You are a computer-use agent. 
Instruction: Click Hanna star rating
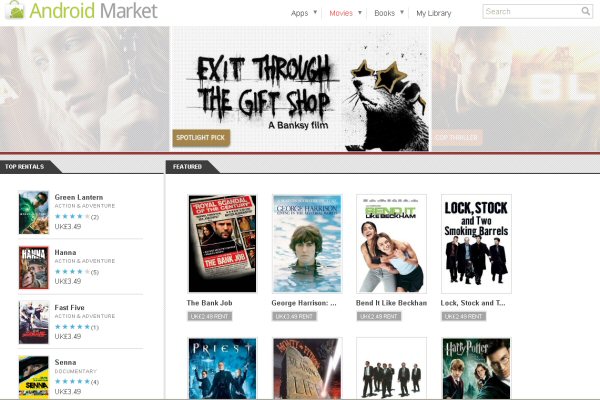[x=72, y=272]
